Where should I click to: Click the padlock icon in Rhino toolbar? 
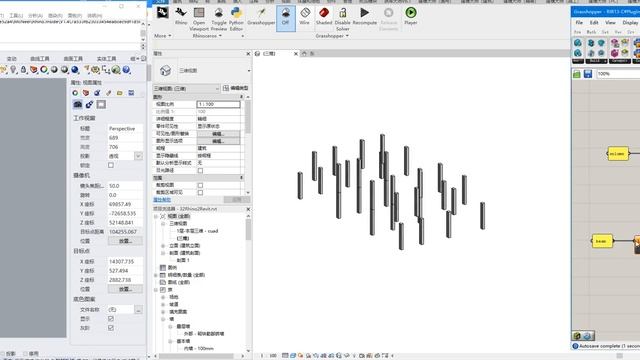point(23,70)
